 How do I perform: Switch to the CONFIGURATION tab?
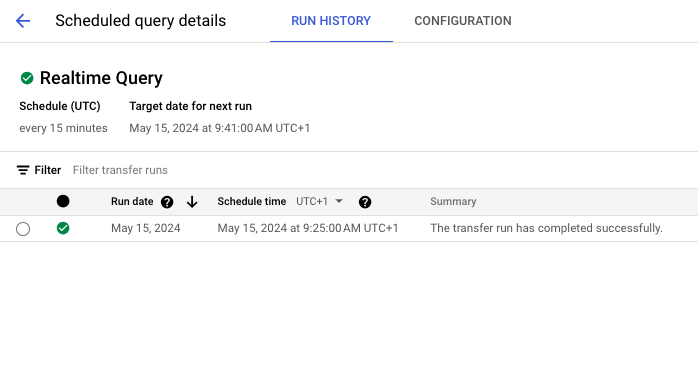[463, 21]
